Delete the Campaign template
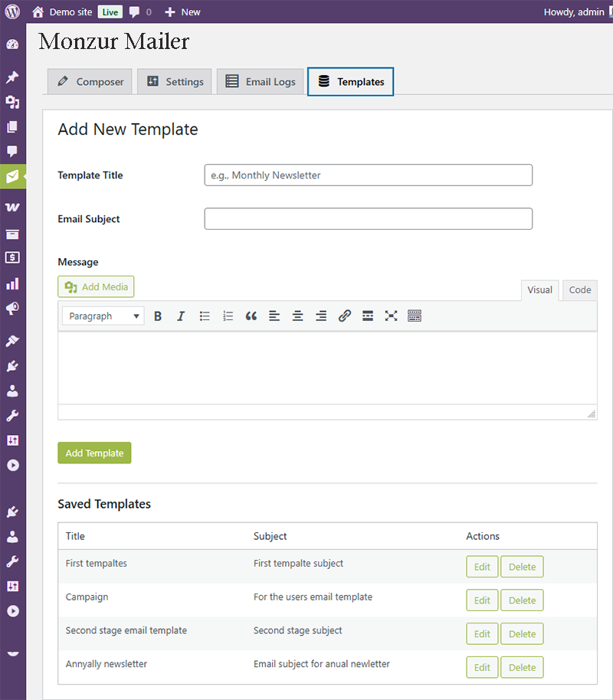613x700 pixels. [x=522, y=600]
